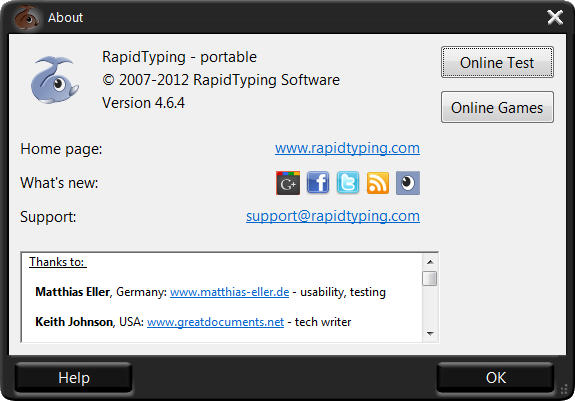Click the eye icon in title bar

pyautogui.click(x=27, y=18)
